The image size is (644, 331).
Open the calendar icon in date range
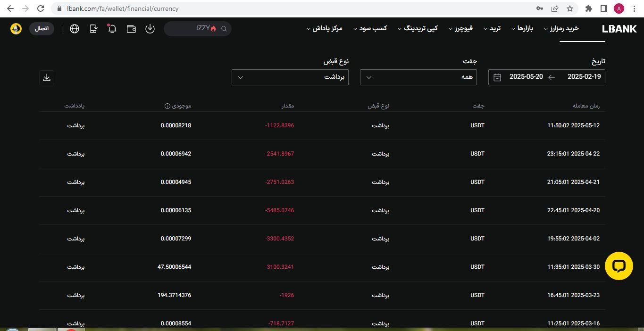497,77
